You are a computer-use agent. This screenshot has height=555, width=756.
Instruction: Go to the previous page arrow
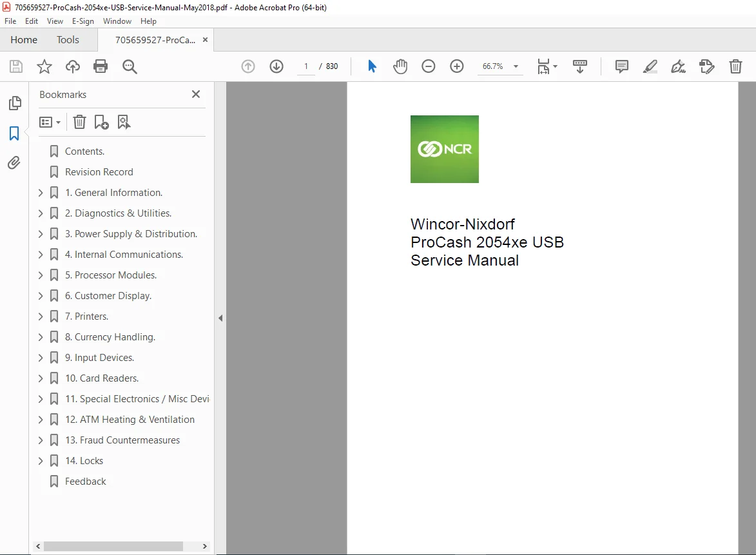pos(248,66)
